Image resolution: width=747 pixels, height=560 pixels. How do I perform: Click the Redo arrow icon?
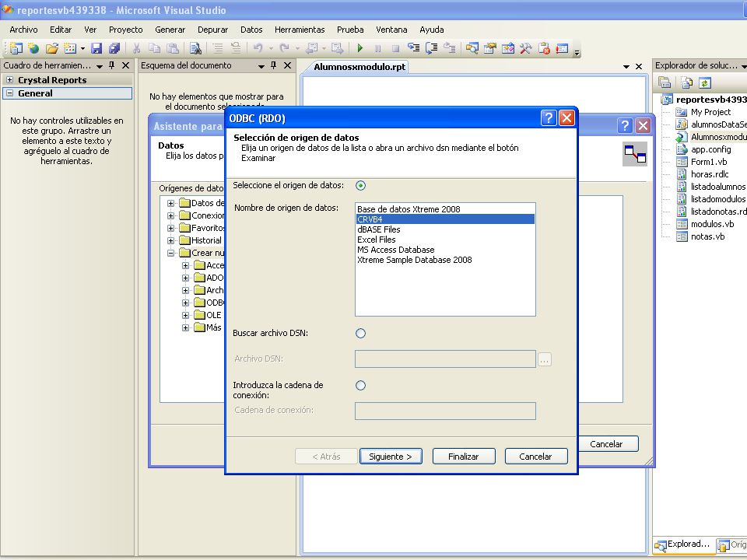click(285, 48)
